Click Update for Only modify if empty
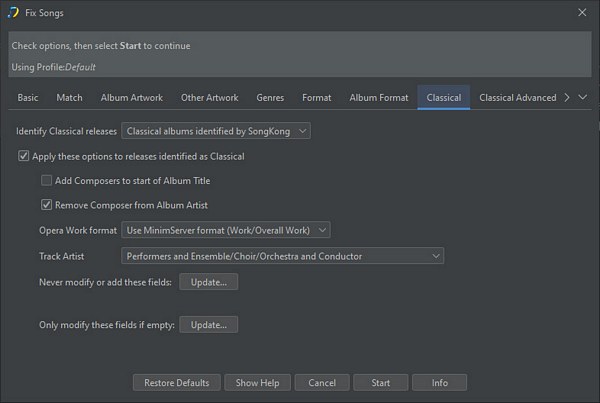Image resolution: width=600 pixels, height=403 pixels. point(209,325)
